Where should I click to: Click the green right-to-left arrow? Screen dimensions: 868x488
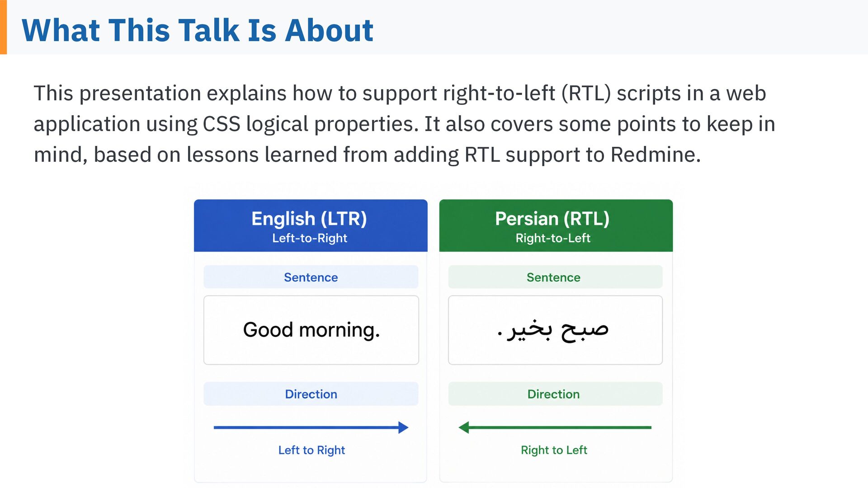pyautogui.click(x=555, y=427)
